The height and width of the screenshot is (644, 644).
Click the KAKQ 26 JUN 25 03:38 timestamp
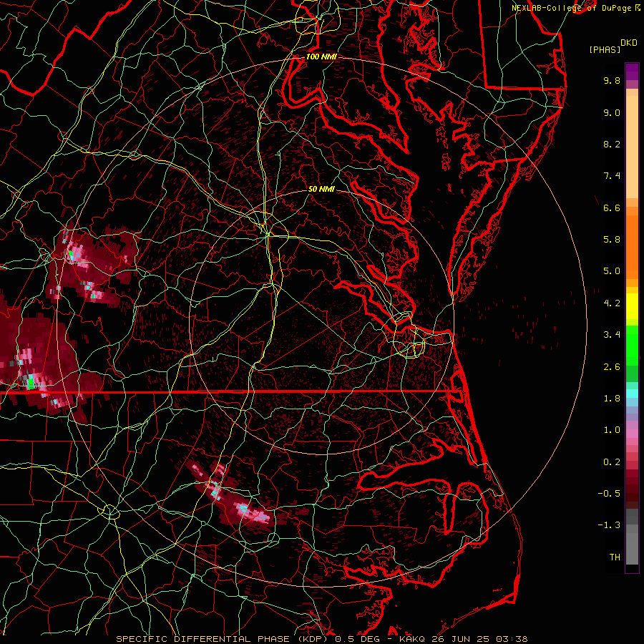coord(463,639)
